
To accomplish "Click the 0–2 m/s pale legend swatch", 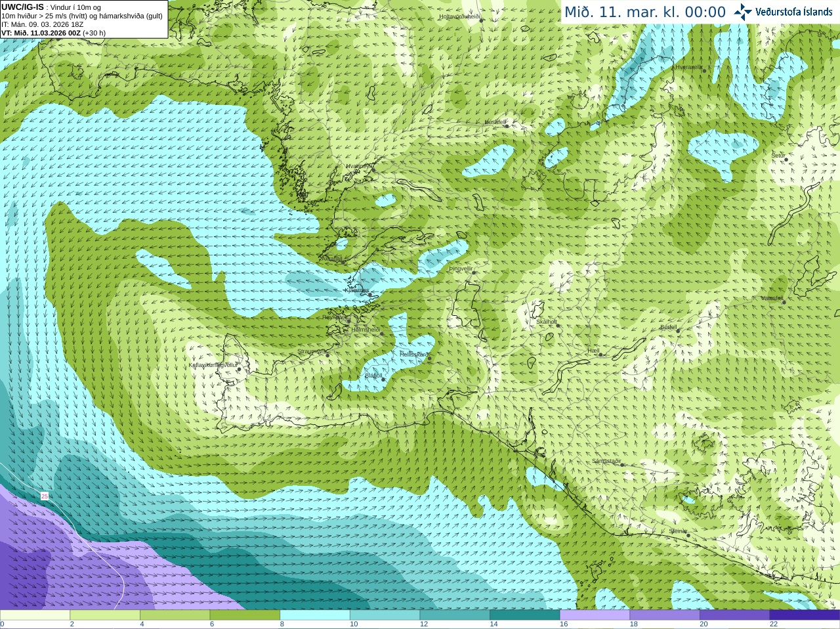I will [35, 615].
